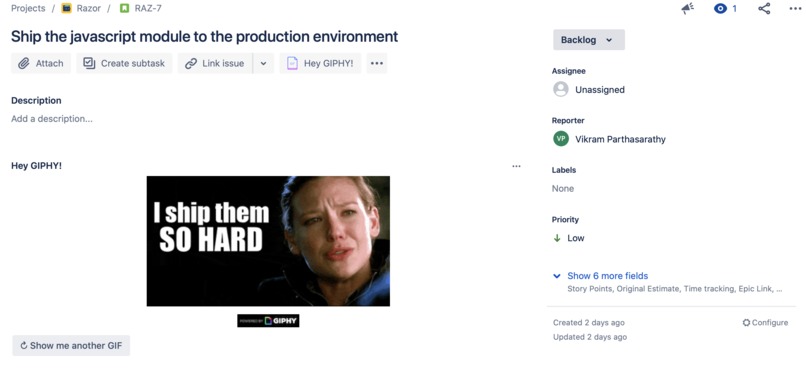The image size is (806, 369).
Task: Click the issue title to edit it
Action: coord(205,36)
